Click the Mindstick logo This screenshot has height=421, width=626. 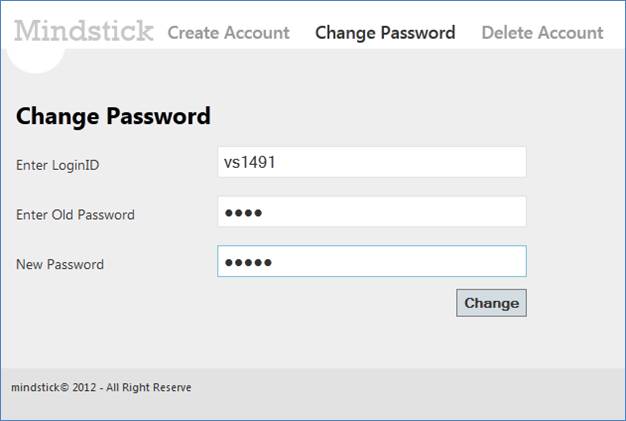click(84, 30)
